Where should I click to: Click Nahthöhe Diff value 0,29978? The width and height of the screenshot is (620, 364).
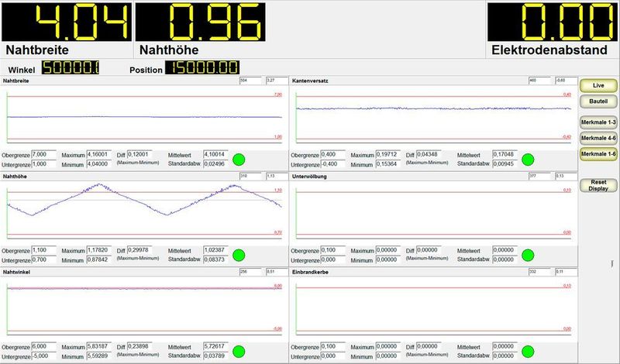pyautogui.click(x=139, y=250)
